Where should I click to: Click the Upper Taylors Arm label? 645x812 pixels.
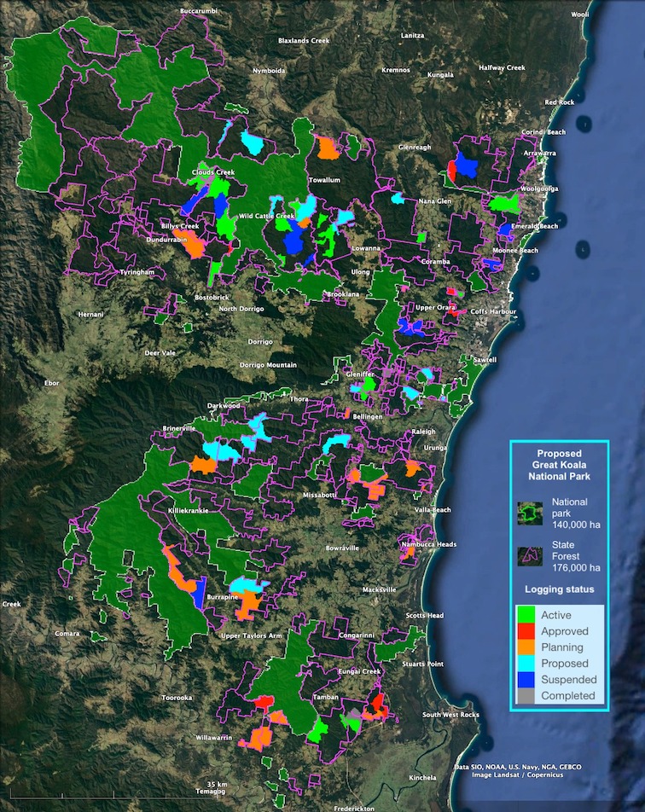(x=252, y=636)
